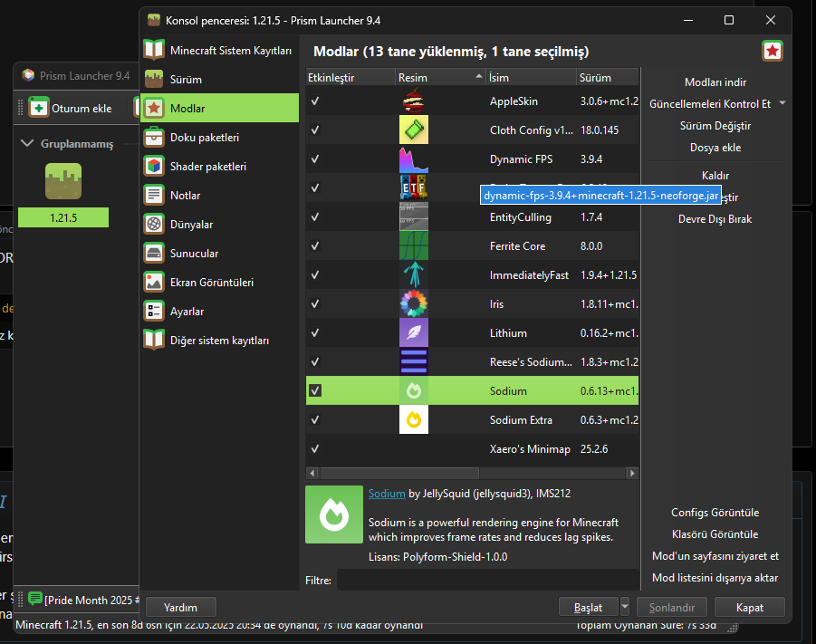Click the EntityCulling mod icon
Screen dimensions: 816x644
coord(414,216)
